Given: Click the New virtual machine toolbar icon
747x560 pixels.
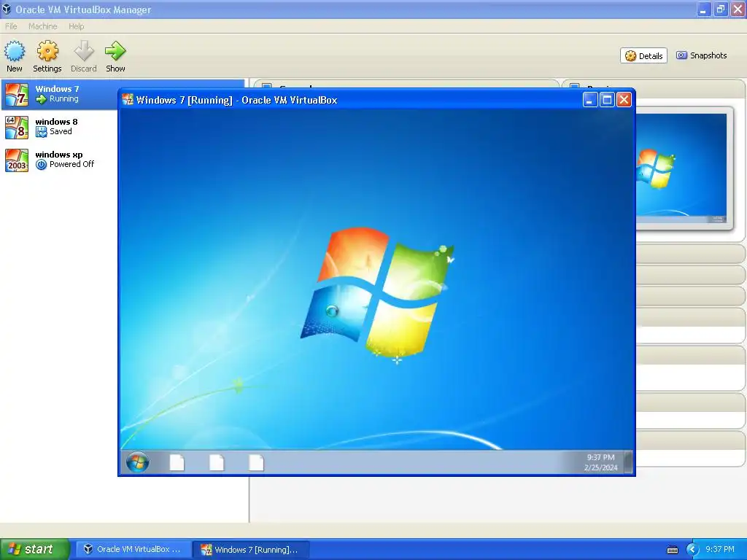Looking at the screenshot, I should tap(15, 51).
